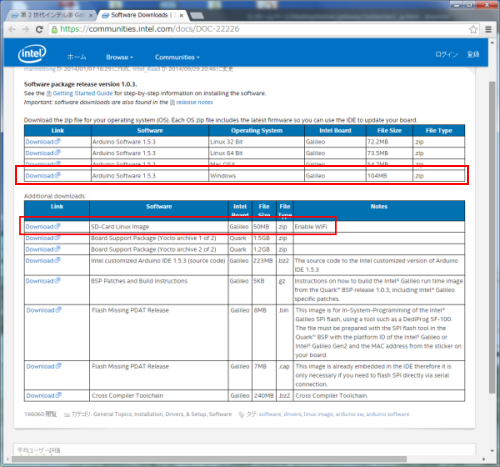Close the Software Downloads tab
Screen dimensions: 500x467
[181, 15]
